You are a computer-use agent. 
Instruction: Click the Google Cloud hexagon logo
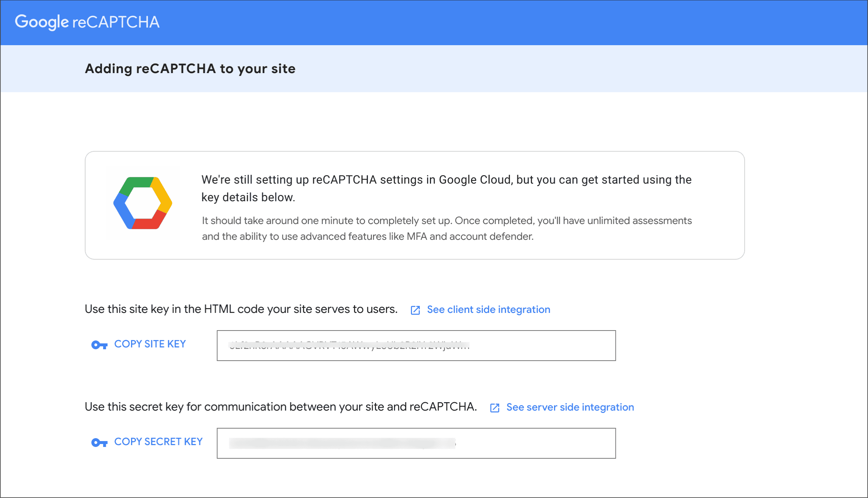click(x=143, y=203)
